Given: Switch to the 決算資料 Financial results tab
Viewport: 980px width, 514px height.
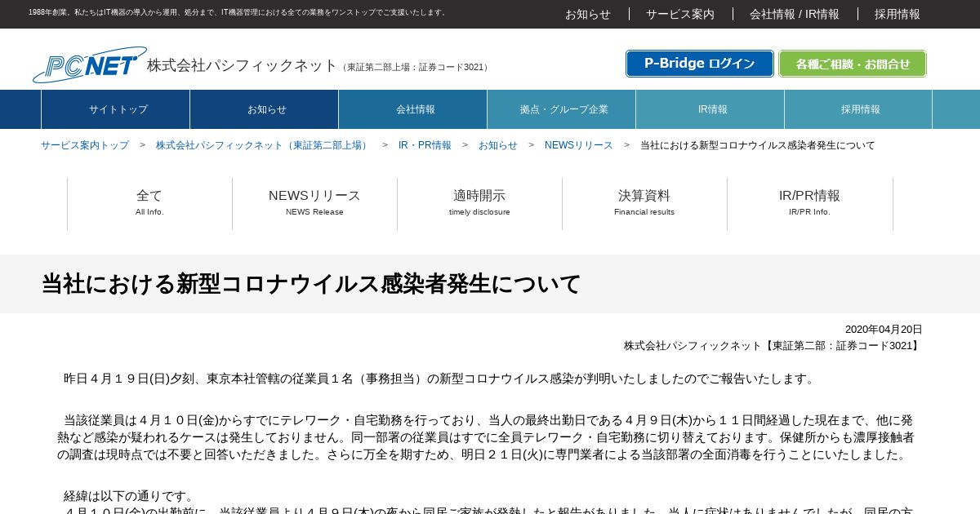Looking at the screenshot, I should [x=644, y=203].
